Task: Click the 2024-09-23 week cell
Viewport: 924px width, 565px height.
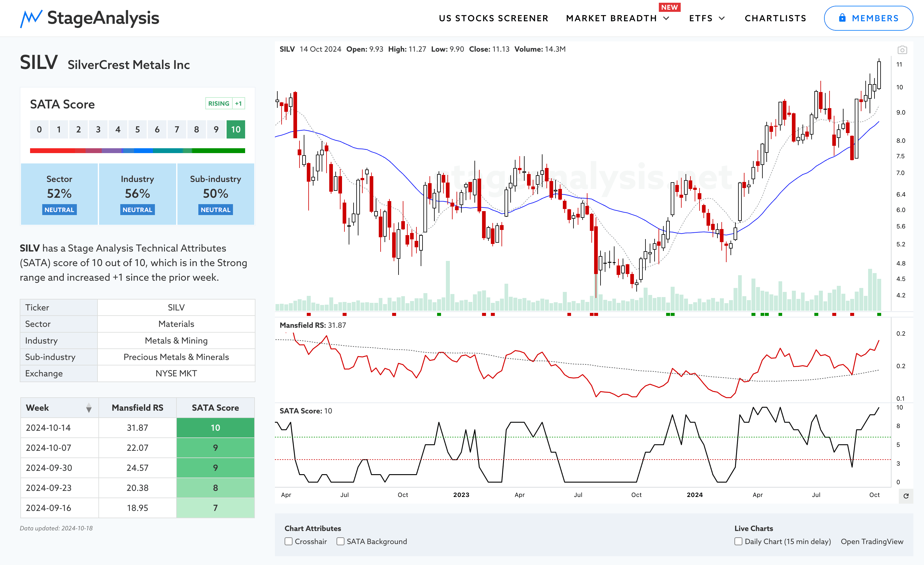Action: point(60,488)
